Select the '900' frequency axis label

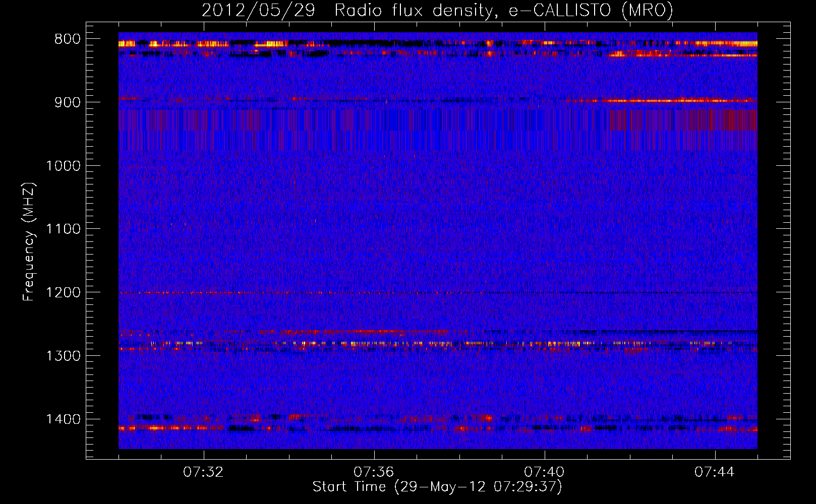pos(67,102)
